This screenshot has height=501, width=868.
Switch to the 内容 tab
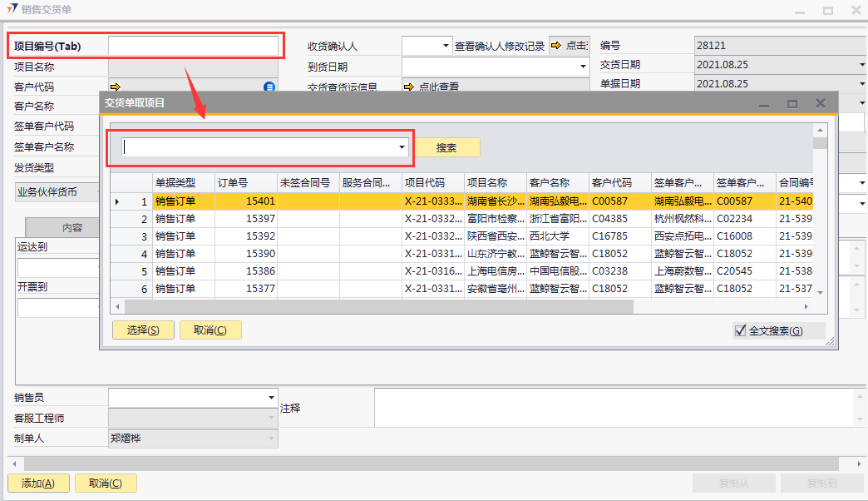coord(72,227)
